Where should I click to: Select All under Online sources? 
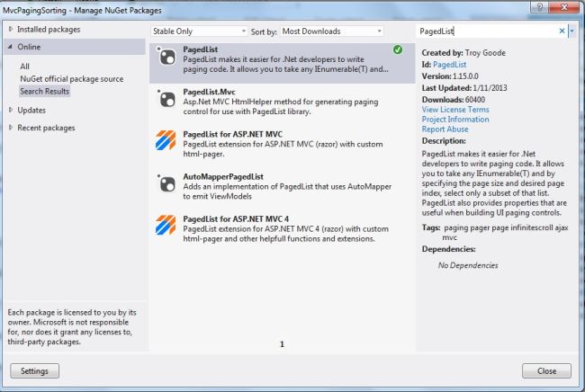pyautogui.click(x=24, y=67)
